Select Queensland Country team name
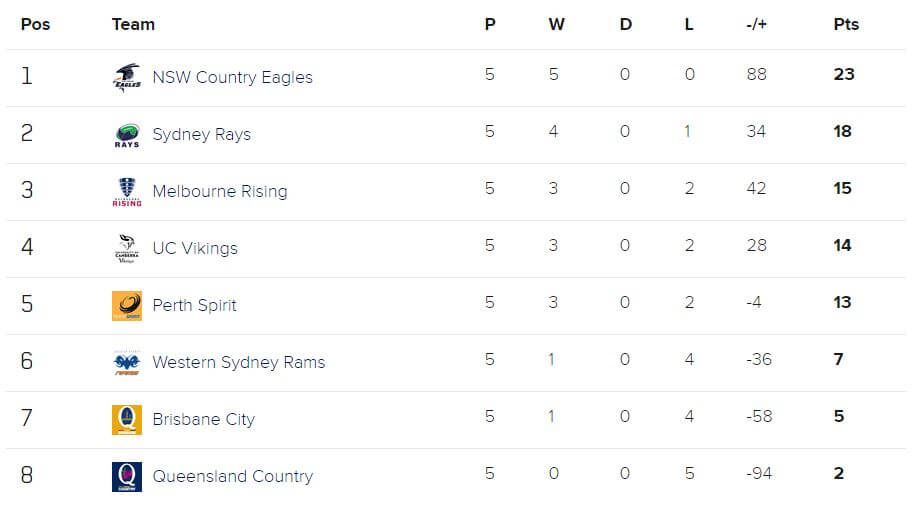 (x=232, y=476)
